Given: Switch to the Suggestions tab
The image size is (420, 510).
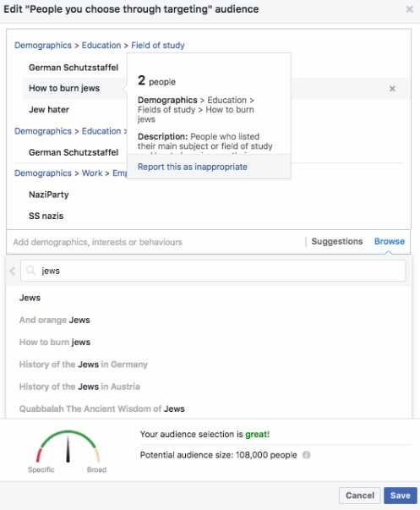Looking at the screenshot, I should coord(337,241).
